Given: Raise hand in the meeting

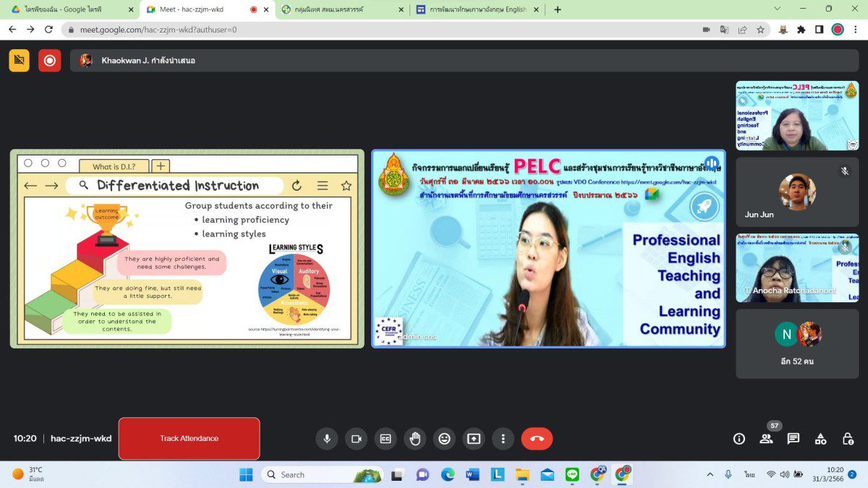Looking at the screenshot, I should coord(414,438).
